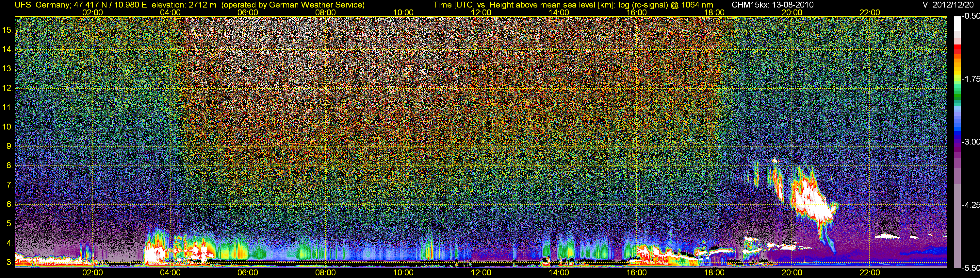This screenshot has width=980, height=278.
Task: Click the 08:00 label on lower time axis
Action: (326, 273)
